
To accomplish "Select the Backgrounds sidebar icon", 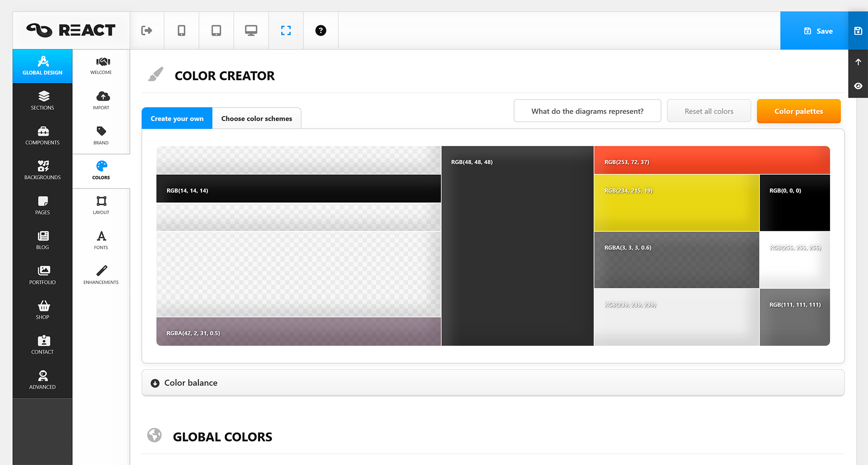I will pos(42,170).
